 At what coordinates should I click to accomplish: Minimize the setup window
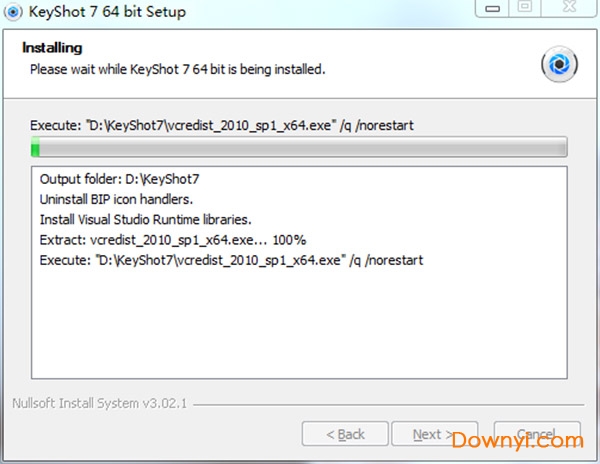pyautogui.click(x=492, y=8)
